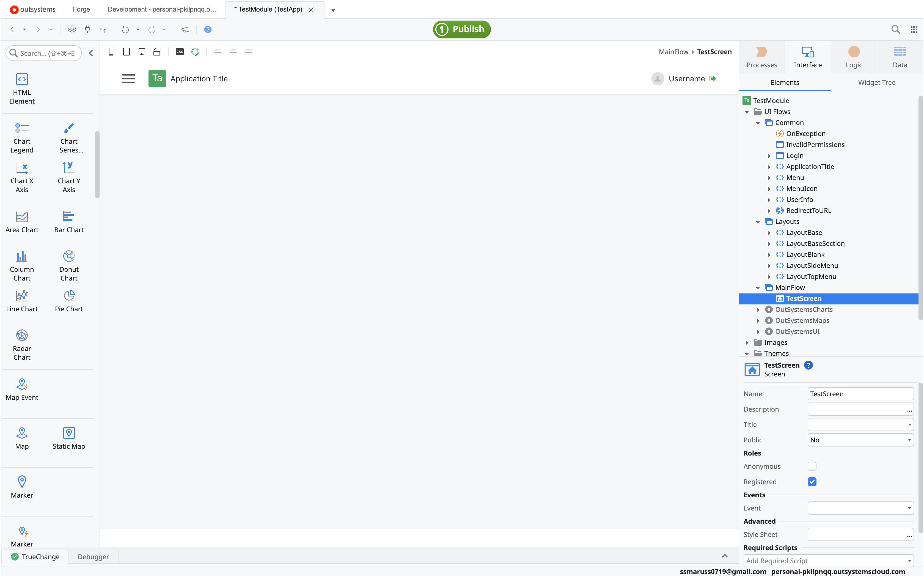Open the Style Editor with the colorful icon

[x=195, y=52]
